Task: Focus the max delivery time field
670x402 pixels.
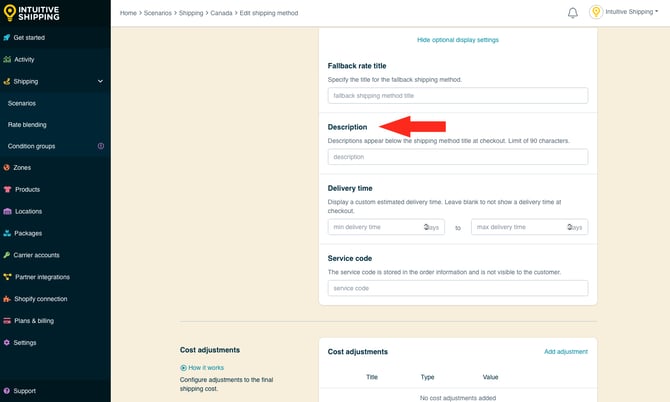Action: tap(529, 227)
